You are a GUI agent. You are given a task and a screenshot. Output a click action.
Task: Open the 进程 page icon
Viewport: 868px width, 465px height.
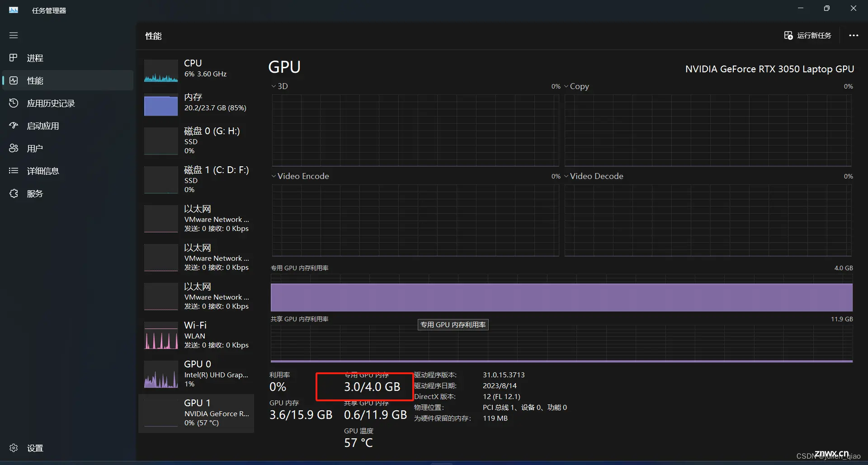click(x=14, y=58)
